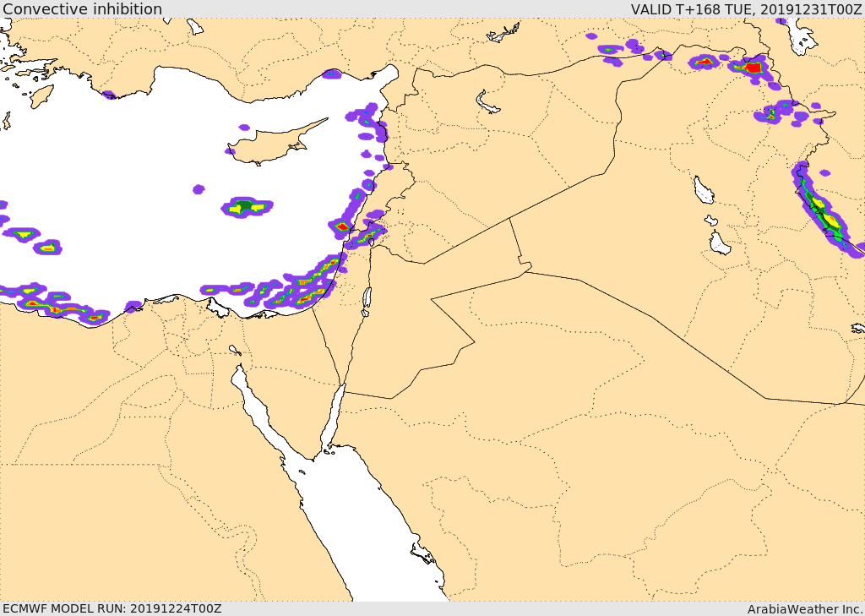Click the island of Cyprus on the map
Viewport: 865px width, 616px height.
coord(269,147)
